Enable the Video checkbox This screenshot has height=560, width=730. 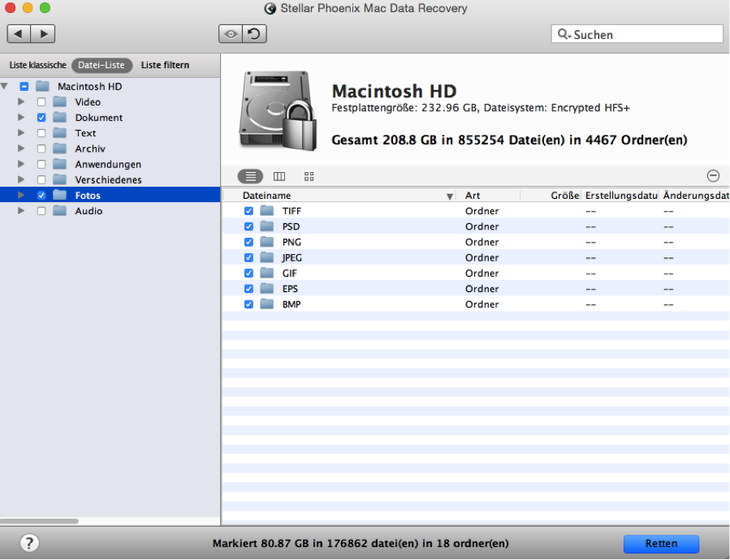tap(41, 102)
